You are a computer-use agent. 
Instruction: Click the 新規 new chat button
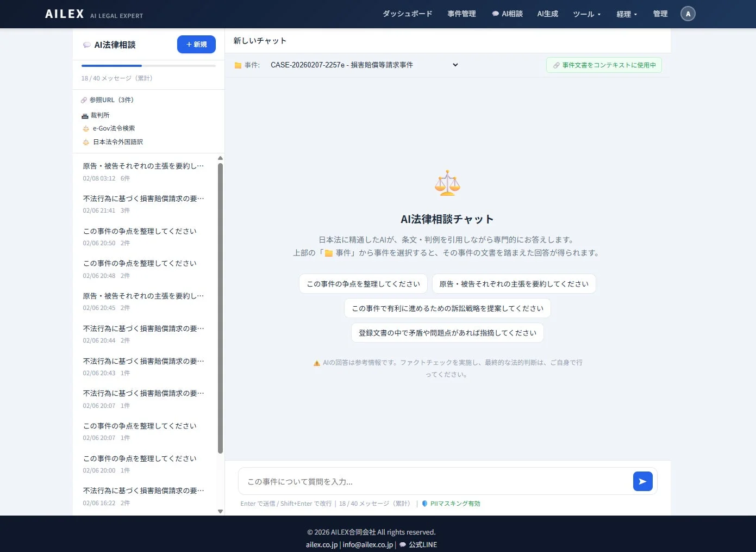point(196,44)
